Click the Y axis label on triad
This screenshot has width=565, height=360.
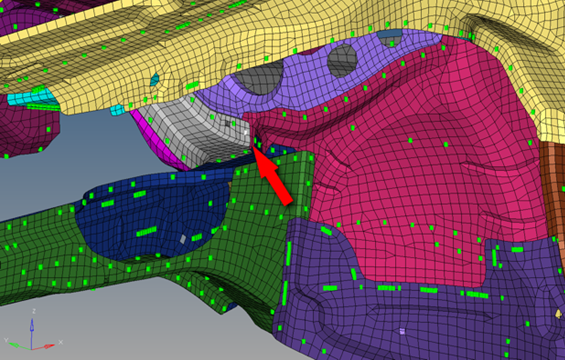pyautogui.click(x=6, y=340)
